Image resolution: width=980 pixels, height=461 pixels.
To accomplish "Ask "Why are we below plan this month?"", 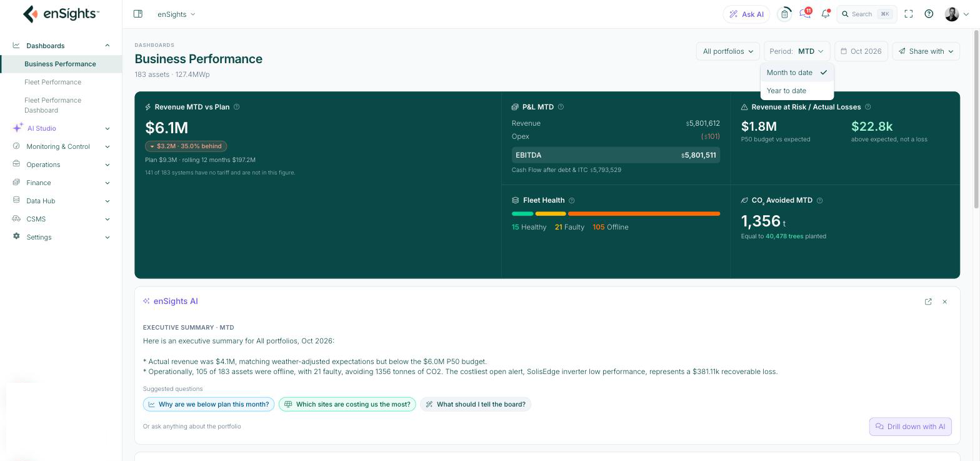I will click(209, 404).
